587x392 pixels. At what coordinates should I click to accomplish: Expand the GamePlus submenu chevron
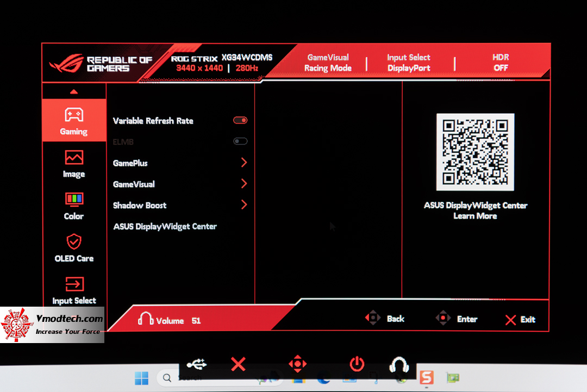pyautogui.click(x=244, y=163)
